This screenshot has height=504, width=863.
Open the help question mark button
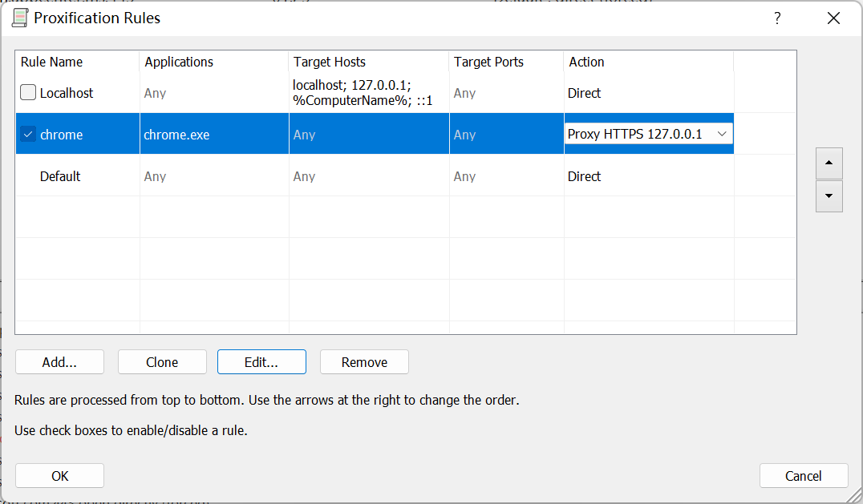coord(777,18)
